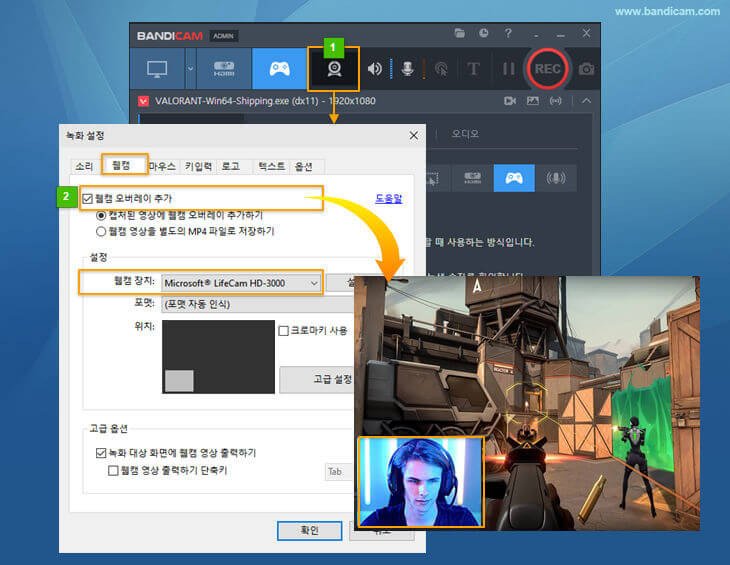Select game recording mode gamepad icon

[x=279, y=69]
